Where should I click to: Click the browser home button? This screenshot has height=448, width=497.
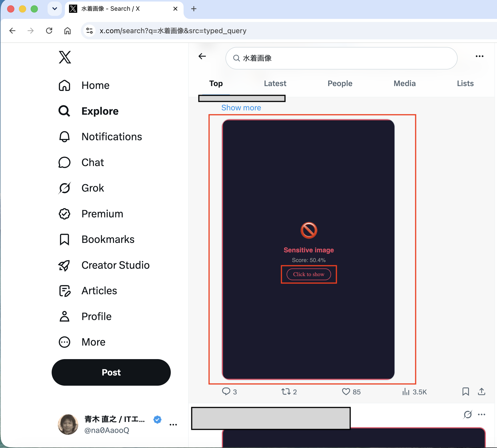(x=67, y=31)
